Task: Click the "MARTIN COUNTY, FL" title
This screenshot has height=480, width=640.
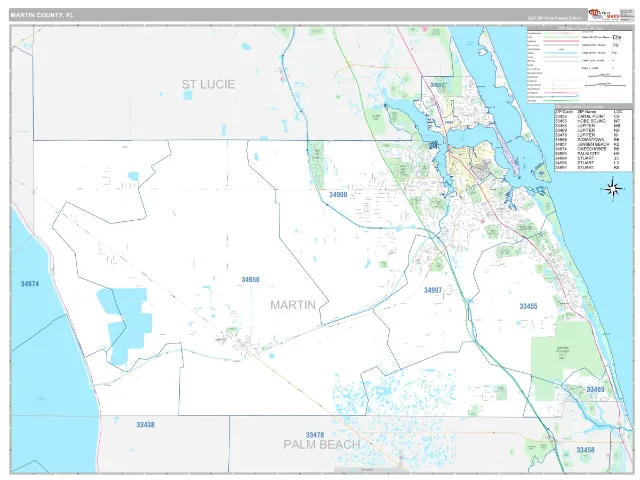Action: click(42, 15)
